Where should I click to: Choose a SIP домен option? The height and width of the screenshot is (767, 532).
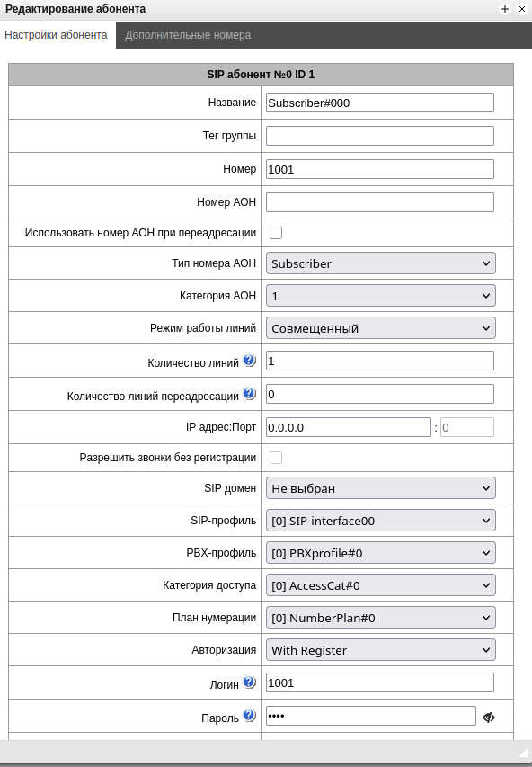coord(380,488)
